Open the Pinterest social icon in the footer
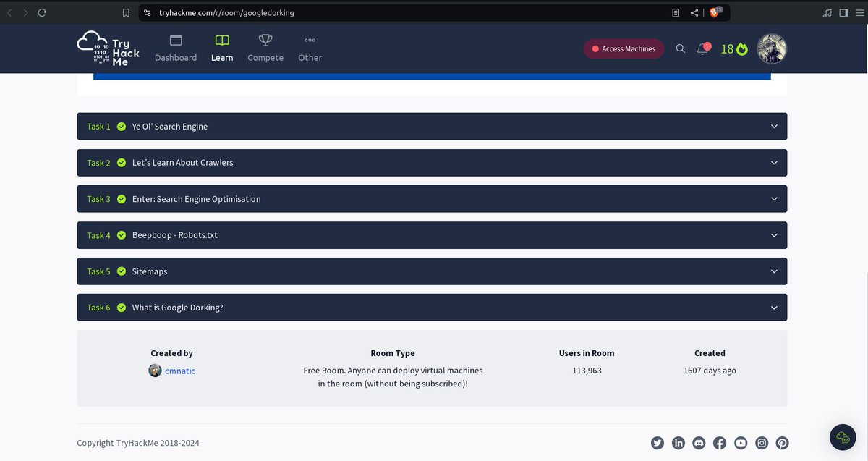The image size is (868, 461). 783,443
